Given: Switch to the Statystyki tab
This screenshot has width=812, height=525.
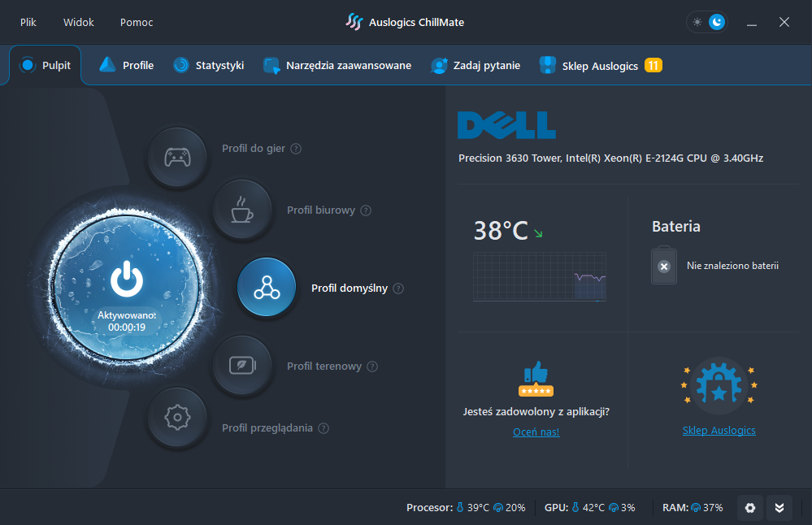Looking at the screenshot, I should [209, 65].
